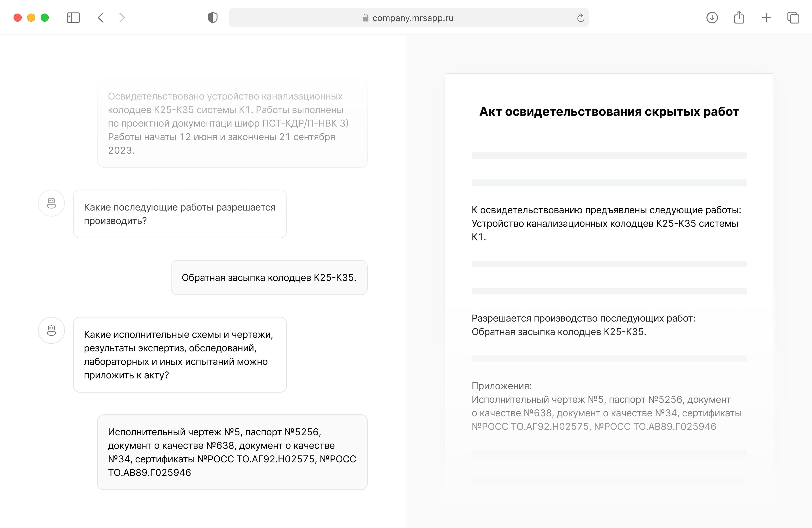Click the share icon in browser toolbar
The image size is (812, 528).
tap(737, 17)
